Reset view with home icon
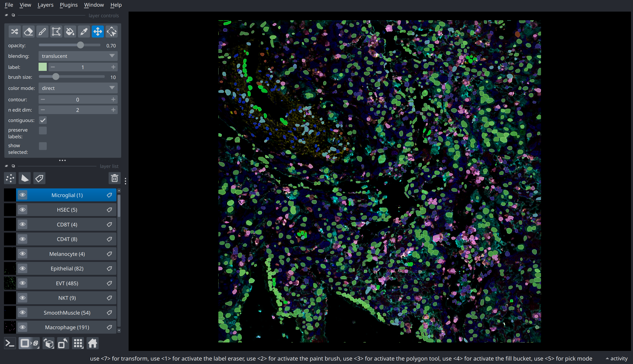633x364 pixels. (92, 343)
